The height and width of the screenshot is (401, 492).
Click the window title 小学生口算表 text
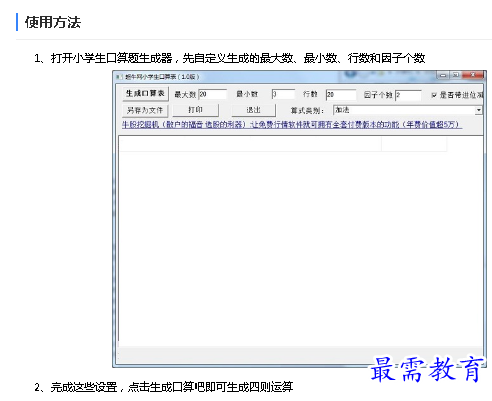[162, 77]
